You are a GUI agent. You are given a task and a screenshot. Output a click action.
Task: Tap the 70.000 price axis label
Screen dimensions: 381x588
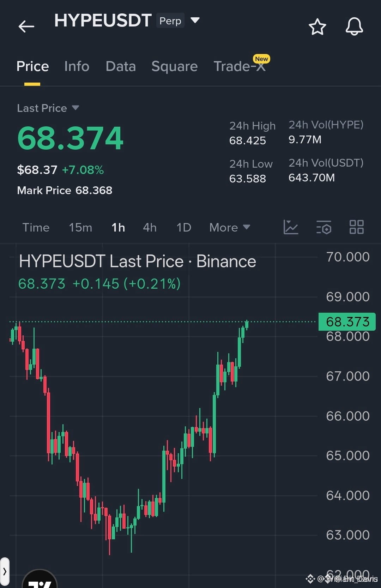(x=348, y=257)
